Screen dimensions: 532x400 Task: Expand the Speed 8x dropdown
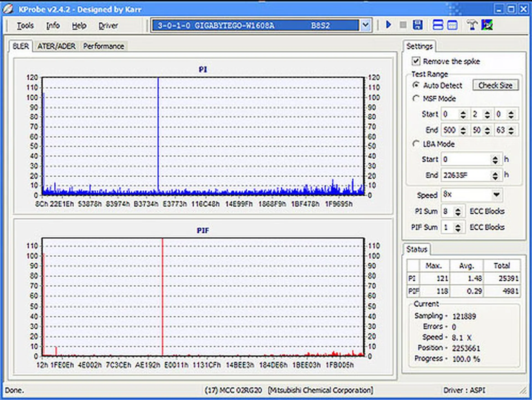(496, 195)
